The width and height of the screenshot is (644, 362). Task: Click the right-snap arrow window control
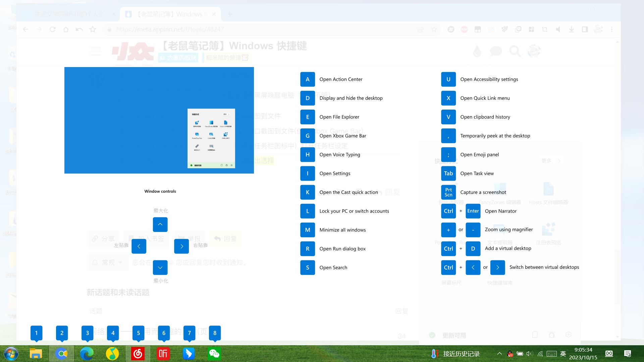(181, 246)
